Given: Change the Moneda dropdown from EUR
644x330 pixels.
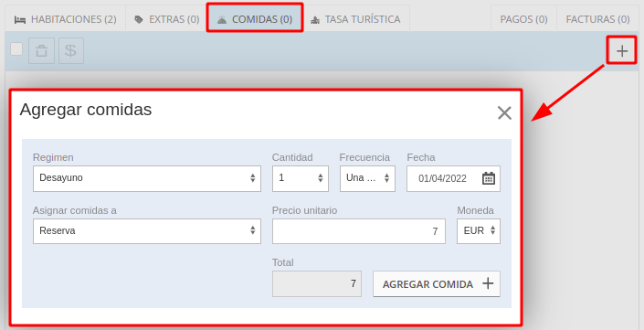Looking at the screenshot, I should tap(479, 231).
